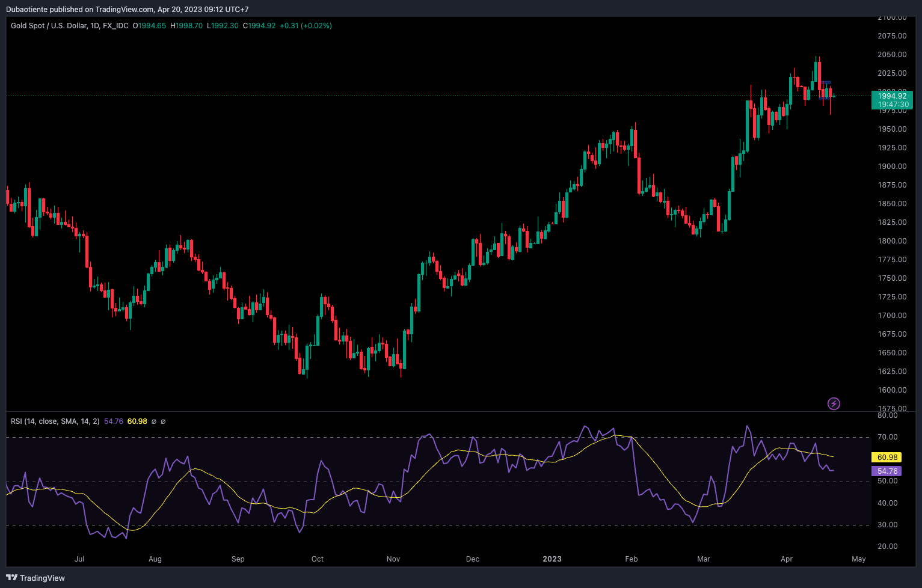Click the close price C1994.92

coord(259,26)
